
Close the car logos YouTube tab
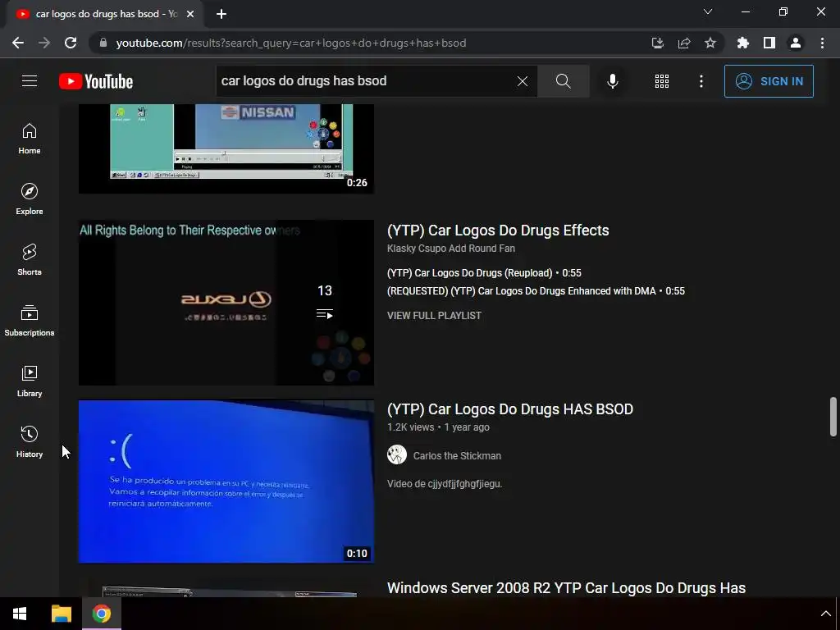[x=190, y=14]
